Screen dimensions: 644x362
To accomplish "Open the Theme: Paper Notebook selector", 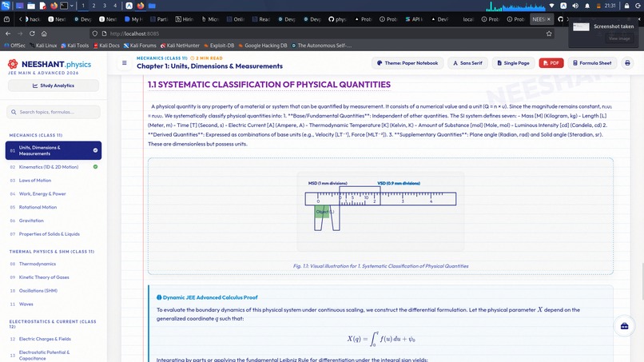I will tap(407, 63).
